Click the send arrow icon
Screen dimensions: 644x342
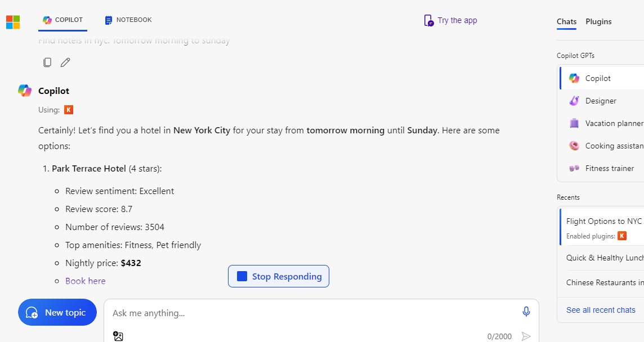tap(526, 336)
